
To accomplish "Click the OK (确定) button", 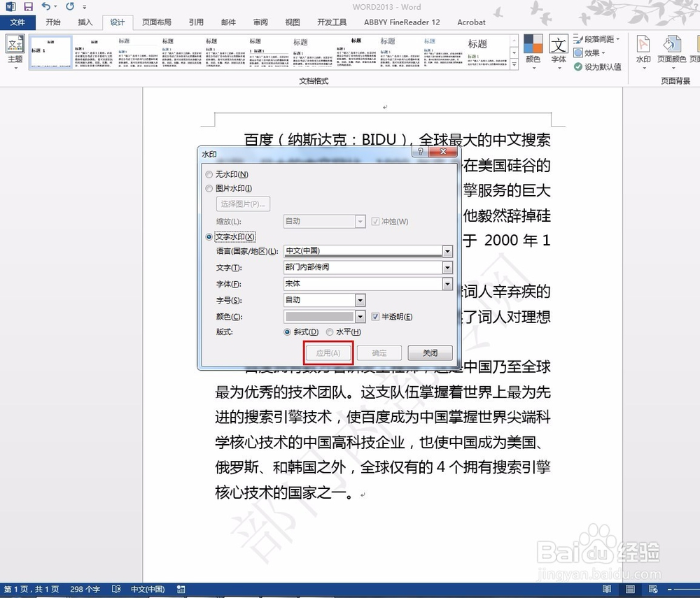I will point(379,353).
